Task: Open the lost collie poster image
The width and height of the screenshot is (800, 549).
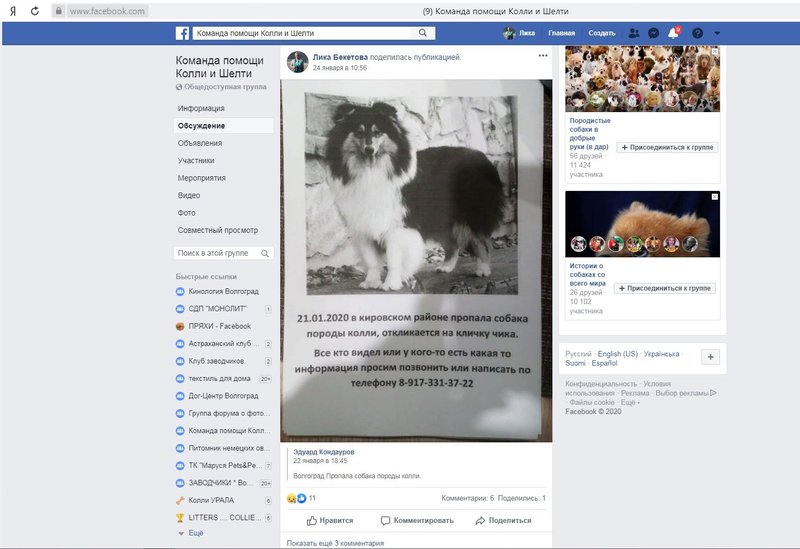Action: click(416, 260)
